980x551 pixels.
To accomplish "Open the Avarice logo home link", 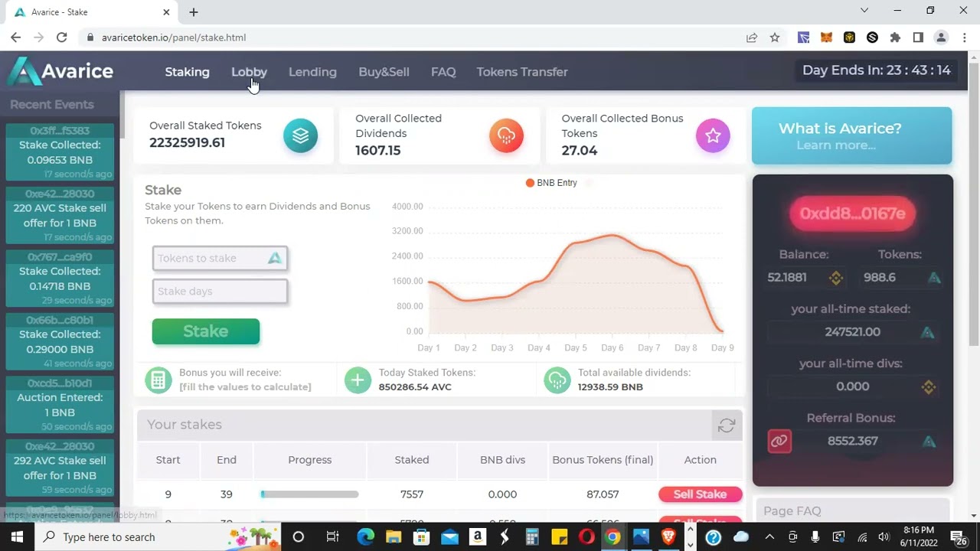I will [60, 72].
